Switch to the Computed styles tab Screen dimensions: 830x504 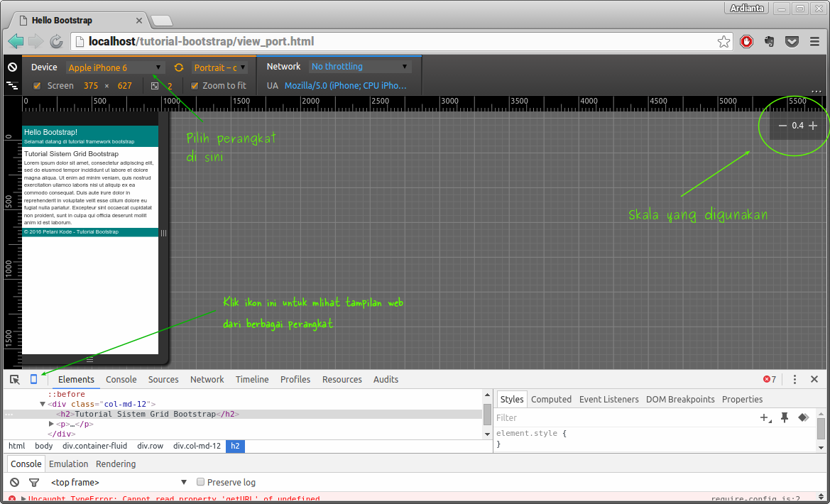(551, 399)
